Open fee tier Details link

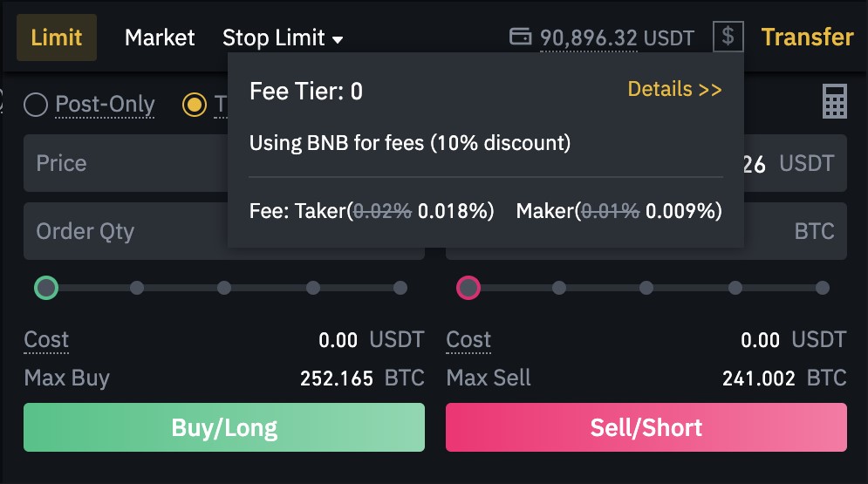click(674, 89)
